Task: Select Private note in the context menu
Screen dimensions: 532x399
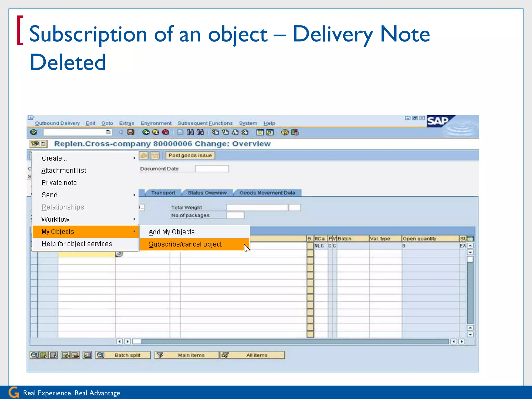Action: [x=85, y=183]
